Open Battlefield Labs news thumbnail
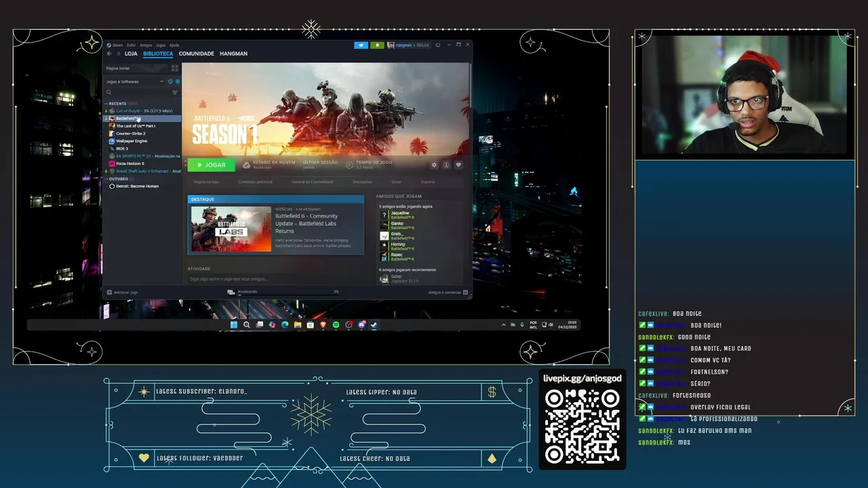The width and height of the screenshot is (868, 488). 231,229
